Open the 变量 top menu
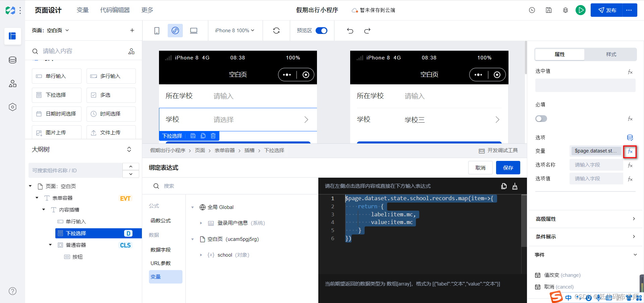This screenshot has width=644, height=303. (x=83, y=10)
